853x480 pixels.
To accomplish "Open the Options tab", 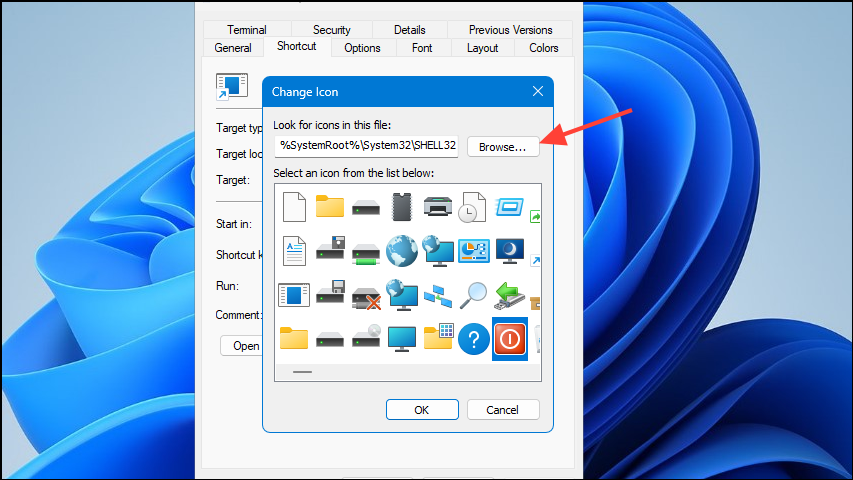I will tap(362, 48).
